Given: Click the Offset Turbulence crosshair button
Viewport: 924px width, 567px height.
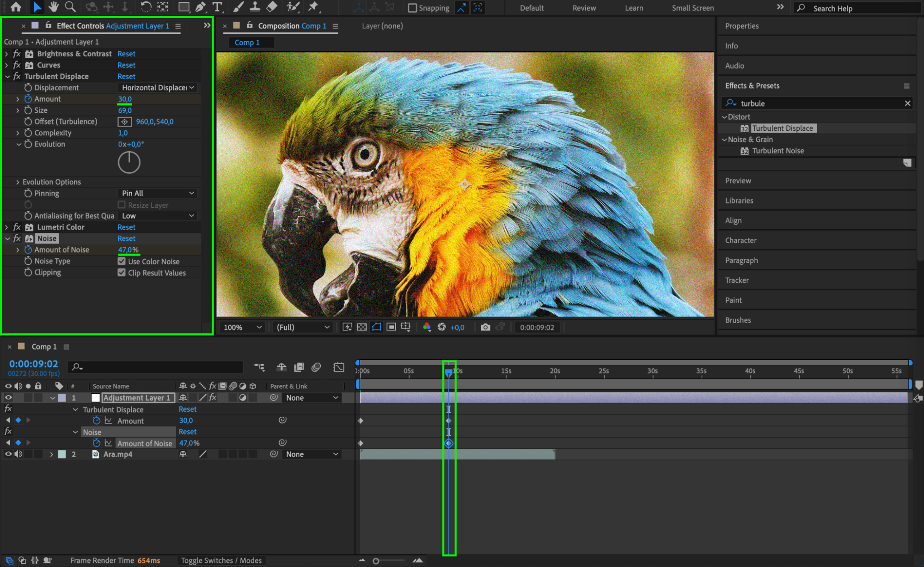Looking at the screenshot, I should pos(124,122).
